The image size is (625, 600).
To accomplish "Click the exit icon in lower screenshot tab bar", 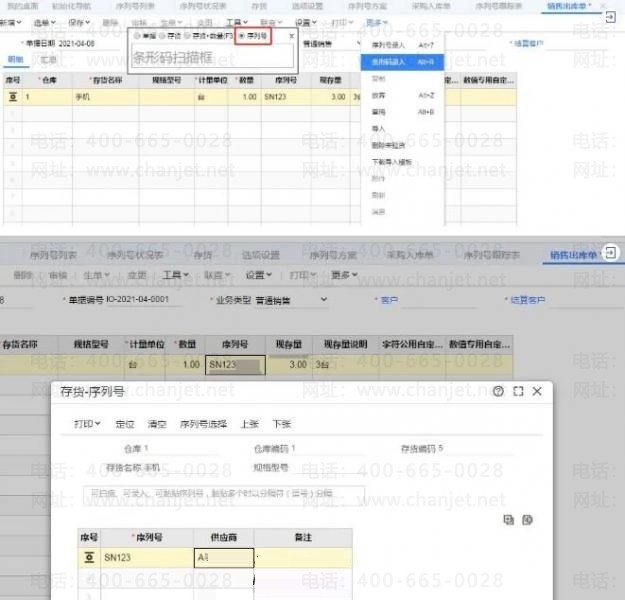I will point(610,252).
